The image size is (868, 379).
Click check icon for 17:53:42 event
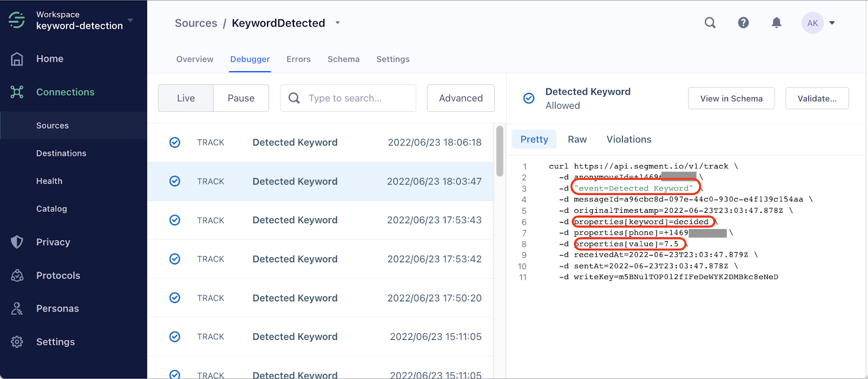point(175,259)
